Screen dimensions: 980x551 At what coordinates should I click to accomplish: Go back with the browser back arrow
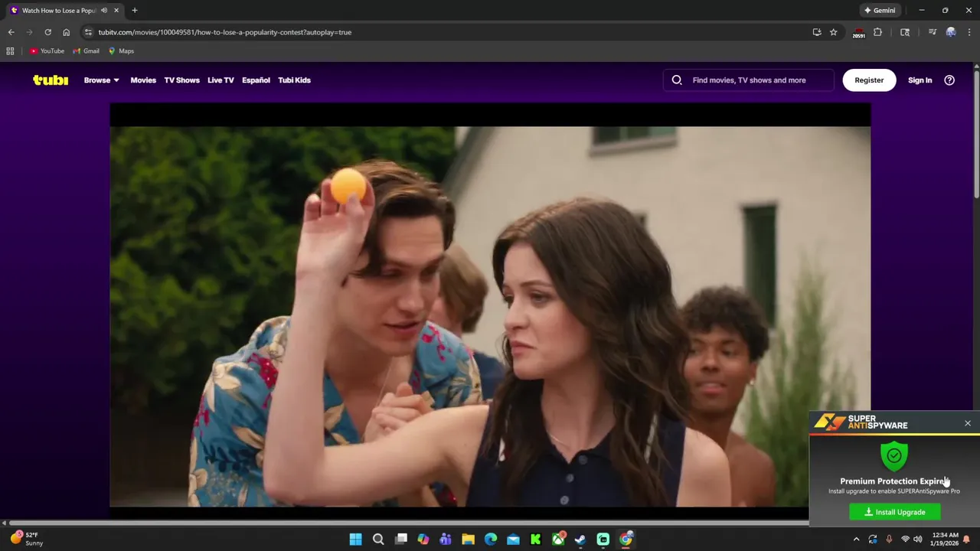pyautogui.click(x=11, y=32)
